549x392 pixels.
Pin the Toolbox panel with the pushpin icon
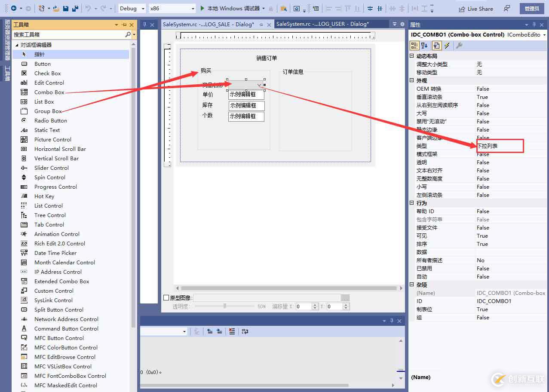(x=124, y=25)
